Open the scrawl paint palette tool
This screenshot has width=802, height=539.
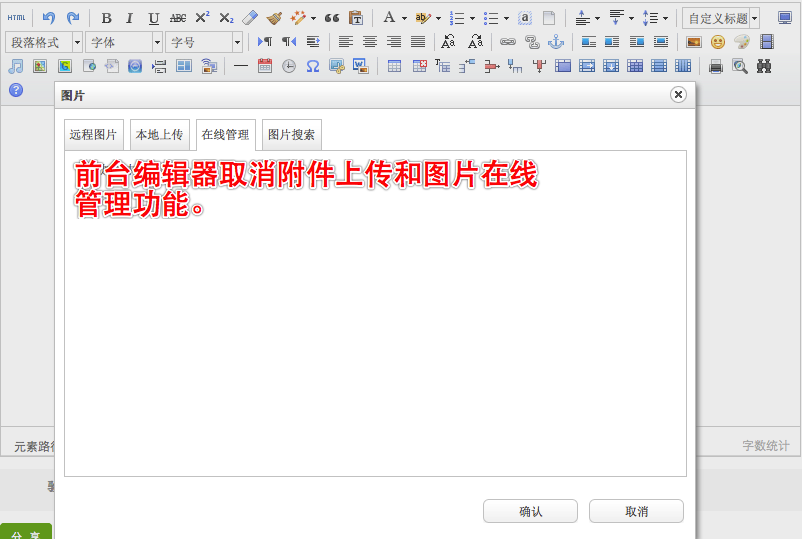pos(742,42)
